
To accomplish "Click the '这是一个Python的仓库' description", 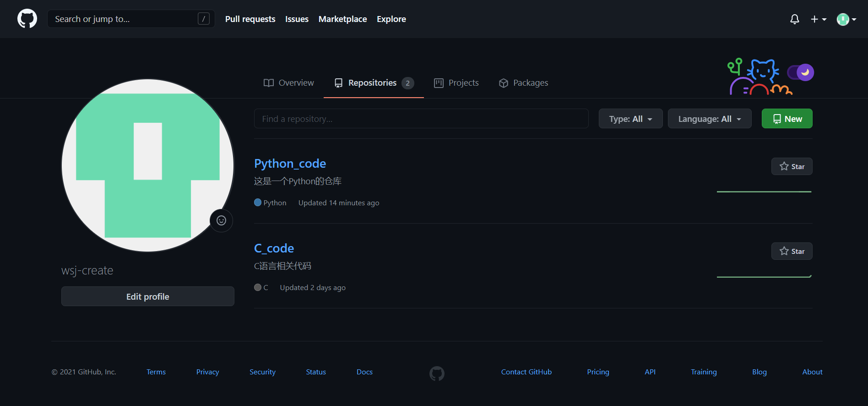I will point(298,181).
